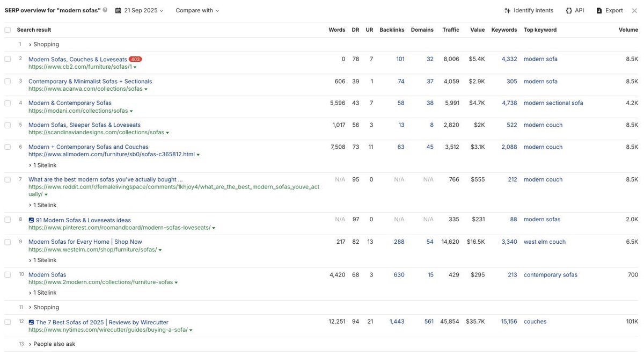
Task: Sort by the Traffic column header
Action: click(451, 30)
